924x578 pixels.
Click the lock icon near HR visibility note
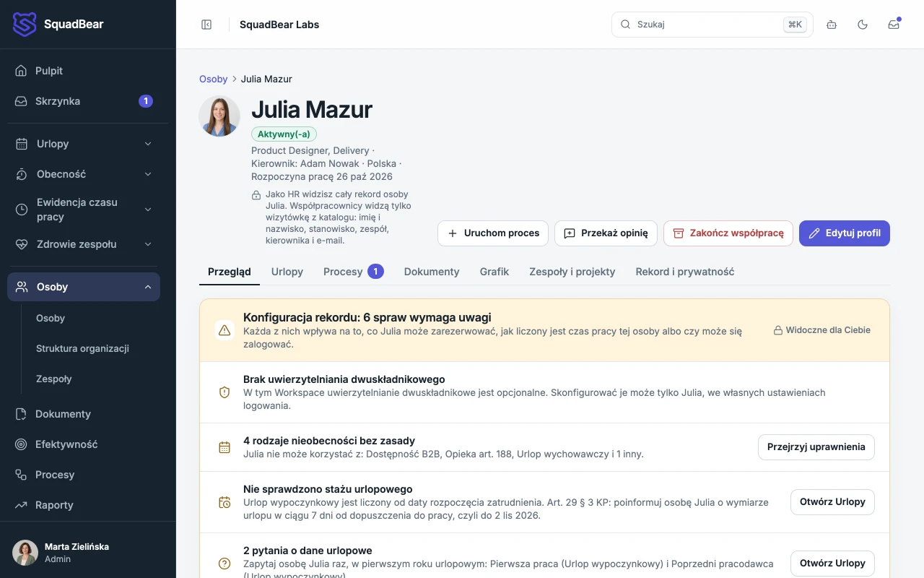(x=256, y=195)
